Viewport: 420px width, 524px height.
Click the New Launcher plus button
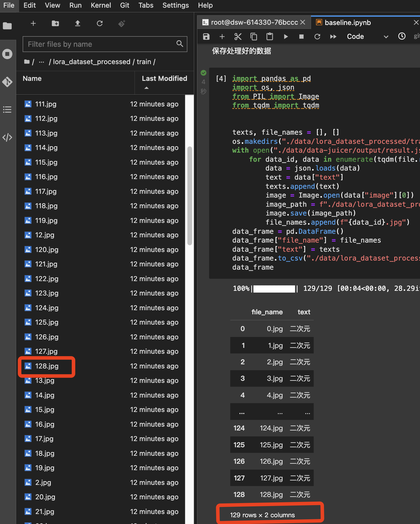click(33, 23)
